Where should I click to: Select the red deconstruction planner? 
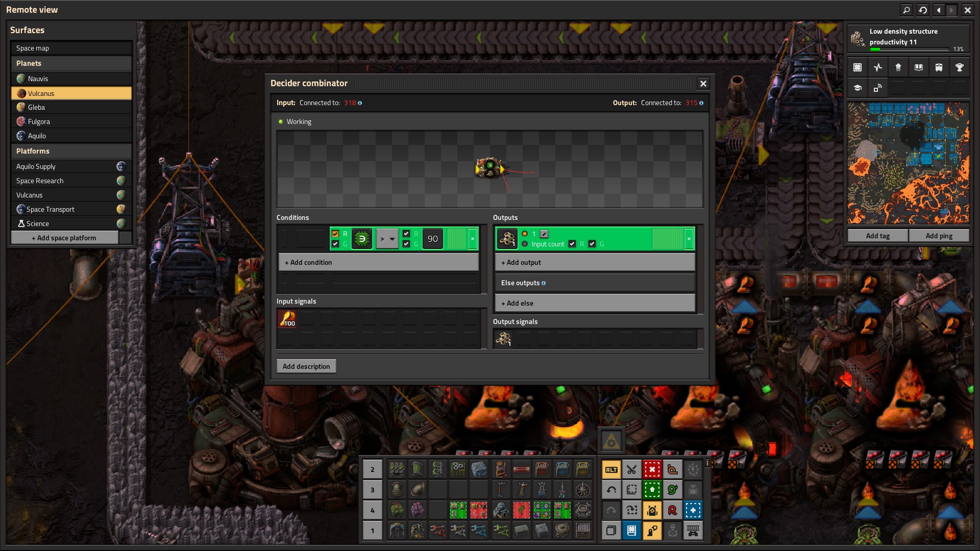pos(652,469)
